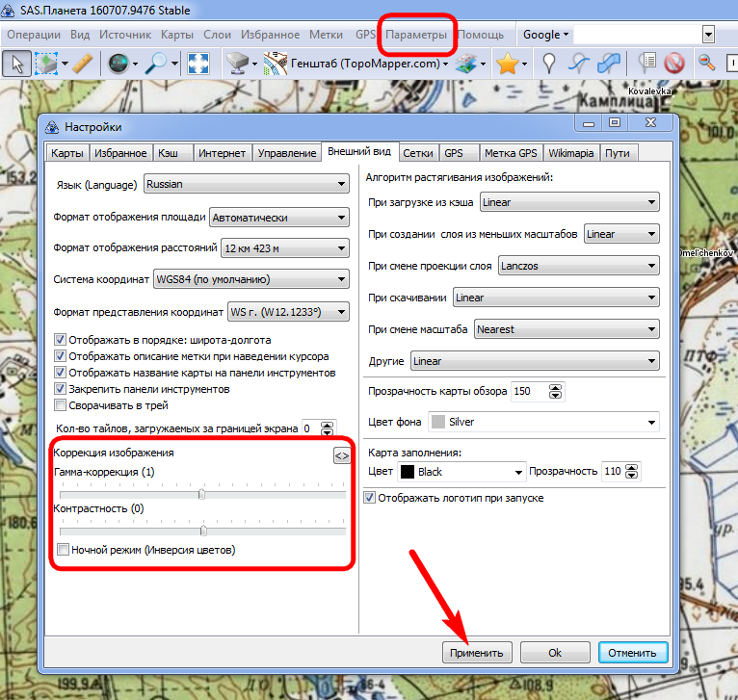
Task: Click the add placemark pin icon
Action: pyautogui.click(x=549, y=64)
